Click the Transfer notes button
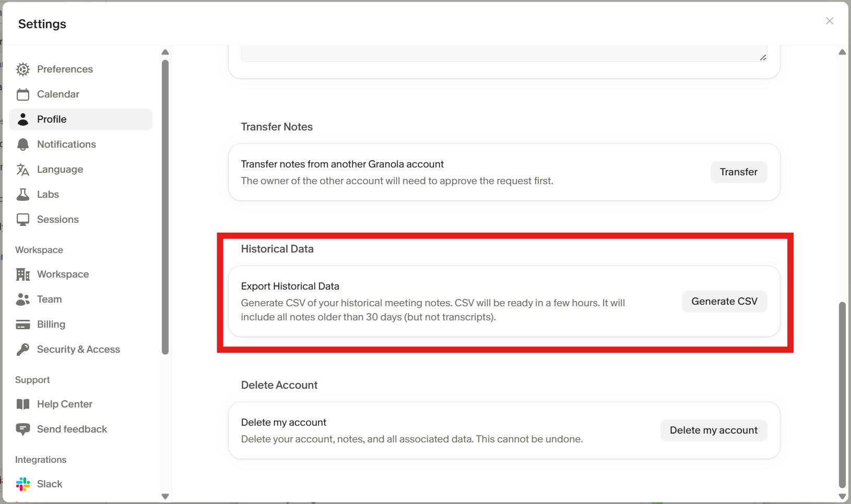 [x=738, y=172]
